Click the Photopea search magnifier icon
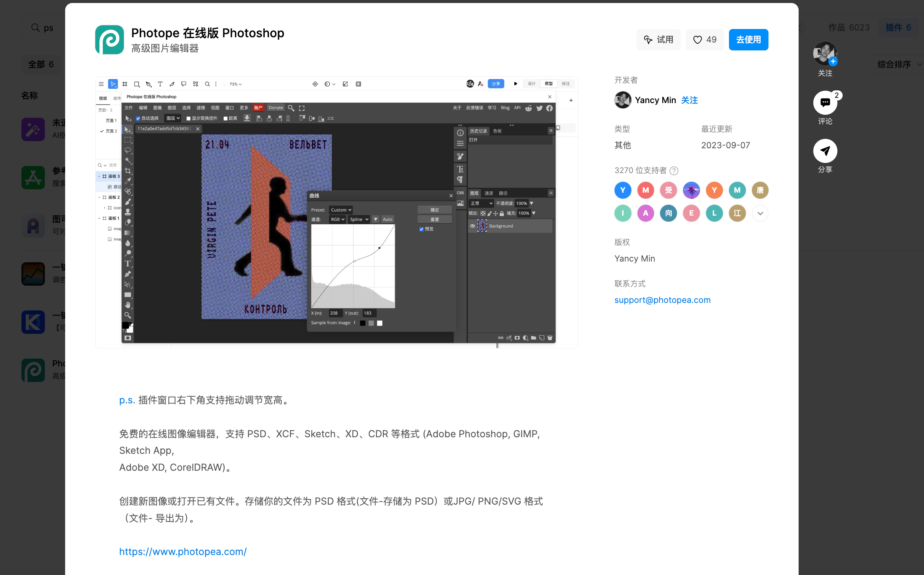The height and width of the screenshot is (575, 924). 291,108
